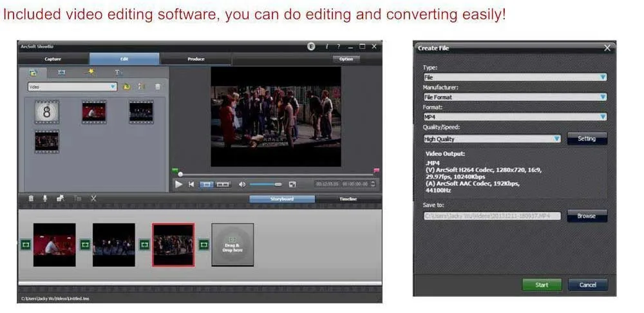Expand the High Quality dropdown

pyautogui.click(x=492, y=139)
